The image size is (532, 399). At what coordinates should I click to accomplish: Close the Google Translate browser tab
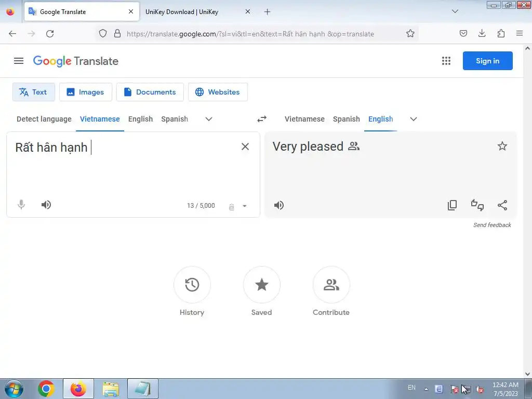pyautogui.click(x=130, y=11)
